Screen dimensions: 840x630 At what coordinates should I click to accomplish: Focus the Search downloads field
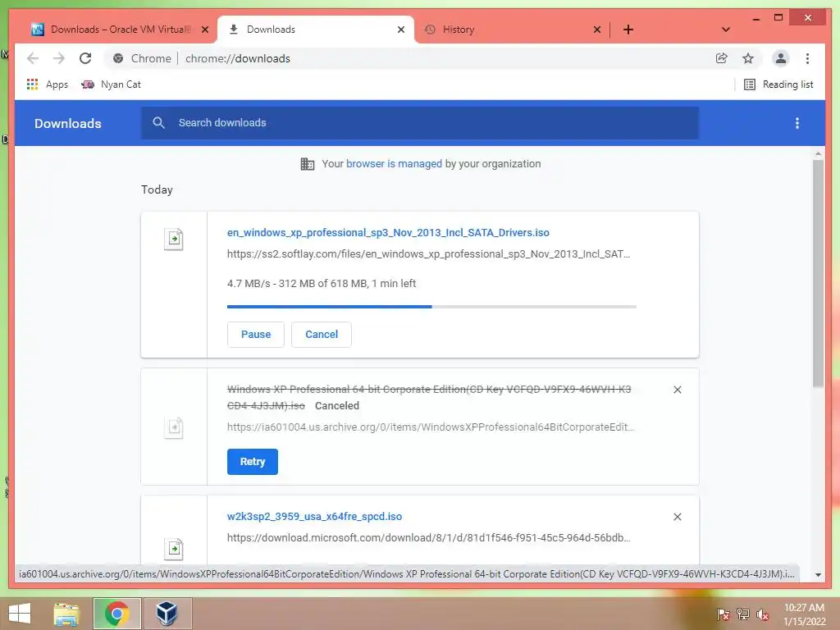pyautogui.click(x=420, y=123)
